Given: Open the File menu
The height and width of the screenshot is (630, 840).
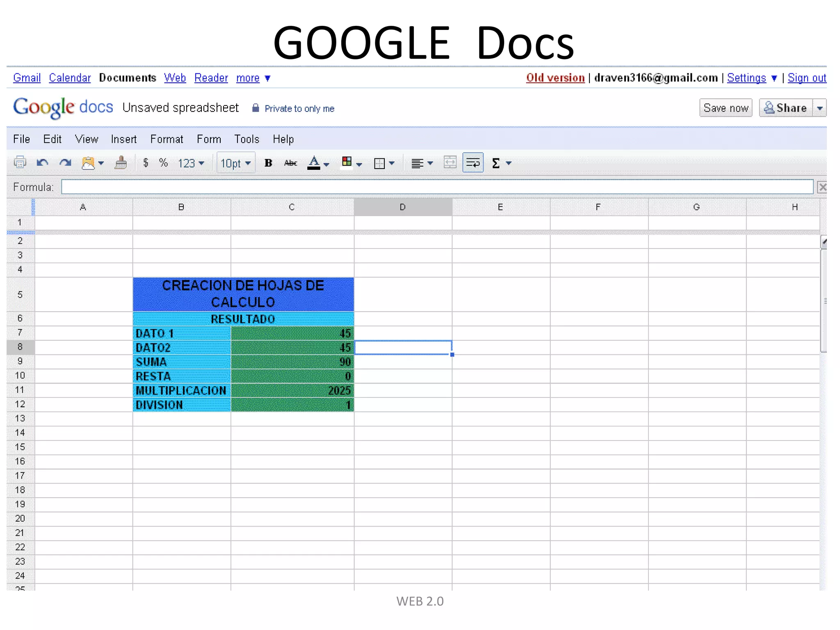Looking at the screenshot, I should [x=21, y=139].
